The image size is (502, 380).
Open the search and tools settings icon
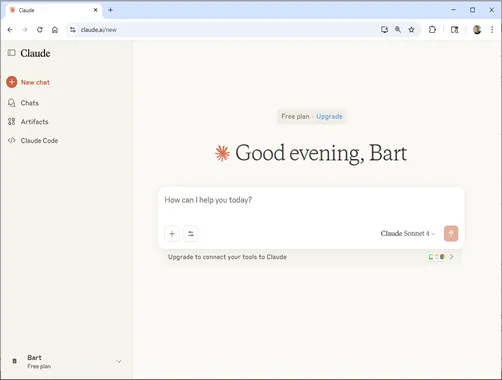pos(191,234)
